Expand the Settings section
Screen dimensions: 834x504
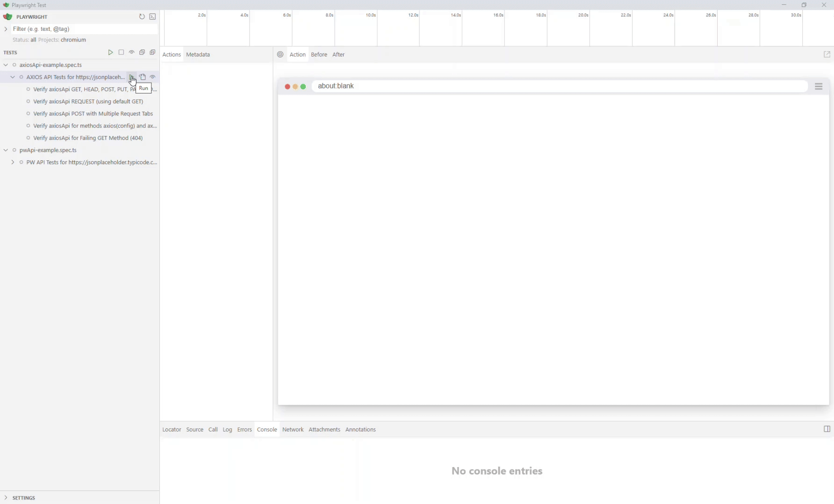(6, 498)
